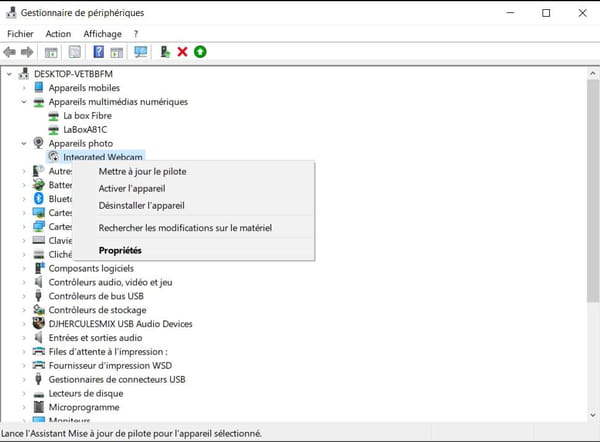Expand Contrôleurs de bus USB
Viewport: 600px width, 442px height.
(x=24, y=296)
